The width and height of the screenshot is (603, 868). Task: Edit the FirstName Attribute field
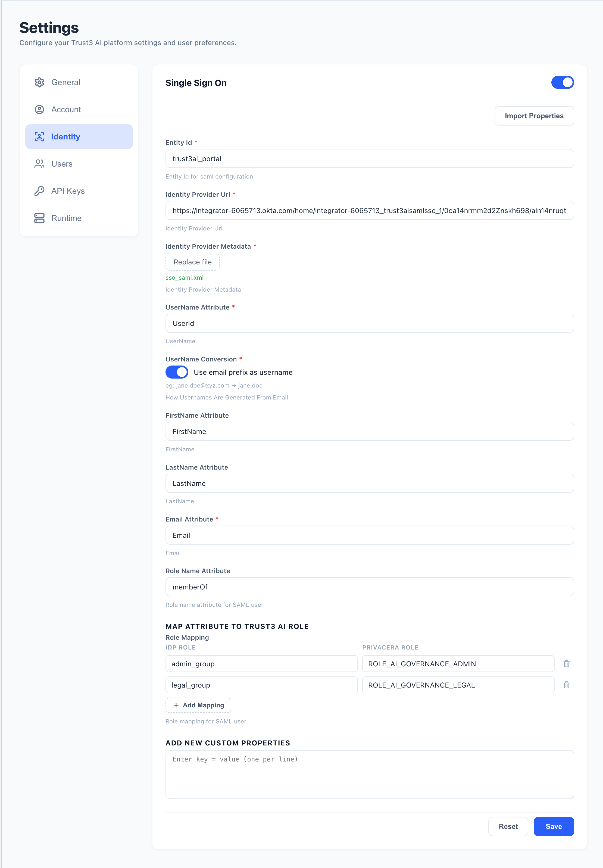(370, 432)
